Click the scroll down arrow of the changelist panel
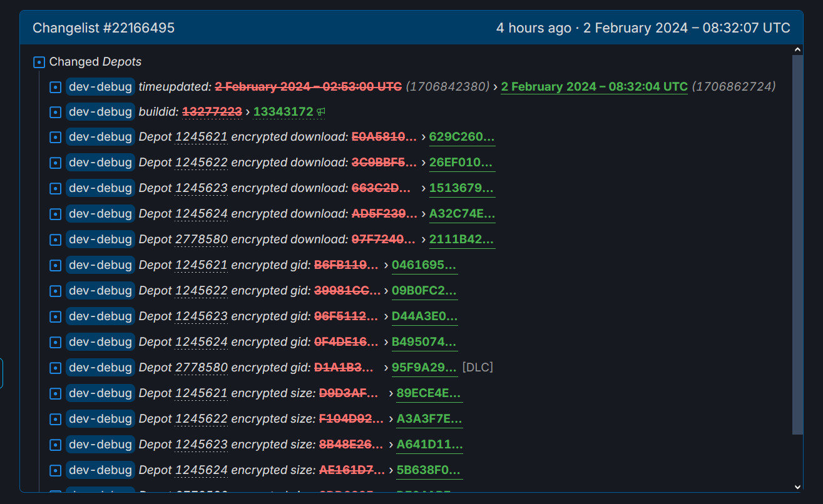 797,486
